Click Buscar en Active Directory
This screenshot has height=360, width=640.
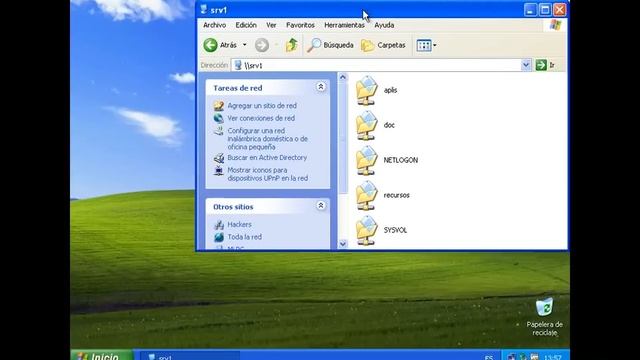pyautogui.click(x=267, y=158)
